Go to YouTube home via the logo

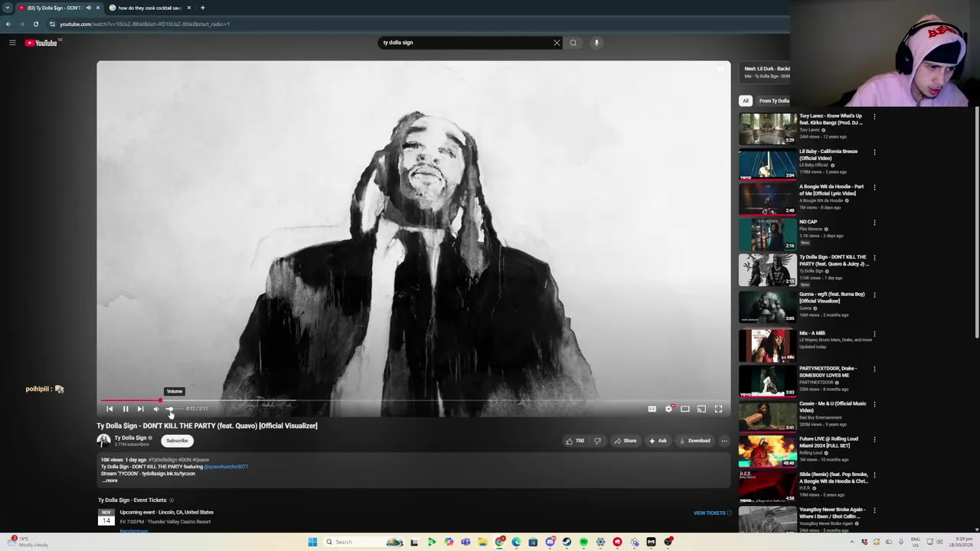click(x=41, y=43)
